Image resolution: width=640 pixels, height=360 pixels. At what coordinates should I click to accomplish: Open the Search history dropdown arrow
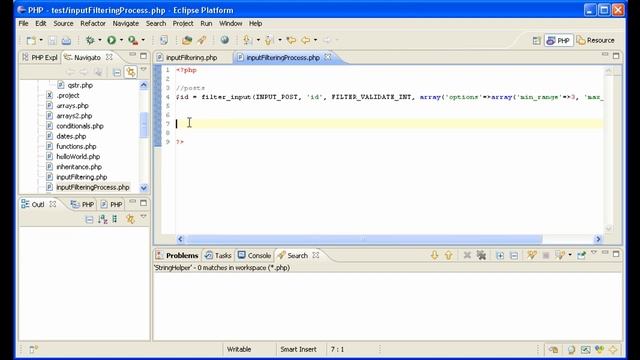coord(570,256)
